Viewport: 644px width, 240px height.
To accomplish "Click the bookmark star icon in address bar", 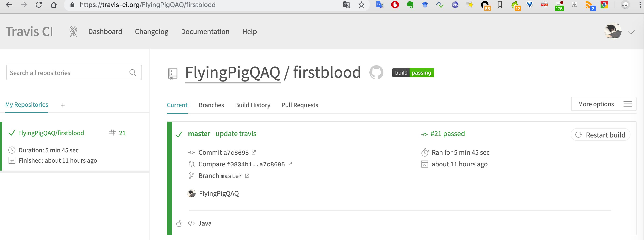I will pyautogui.click(x=361, y=5).
